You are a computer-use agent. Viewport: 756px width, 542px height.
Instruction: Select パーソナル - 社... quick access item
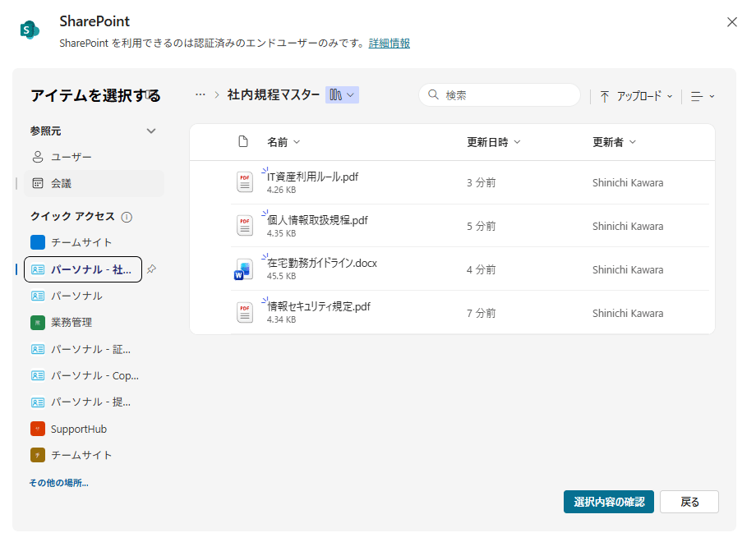pyautogui.click(x=83, y=269)
